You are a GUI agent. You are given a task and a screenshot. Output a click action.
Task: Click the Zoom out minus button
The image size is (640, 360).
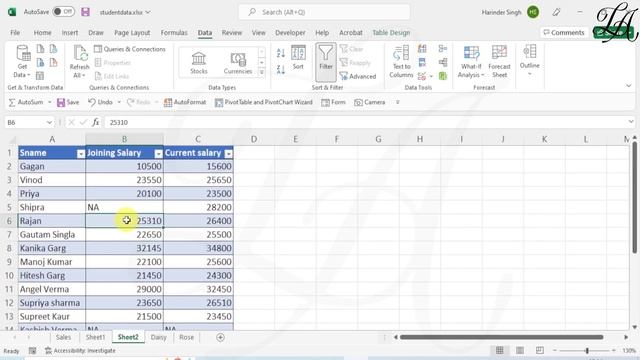(554, 351)
